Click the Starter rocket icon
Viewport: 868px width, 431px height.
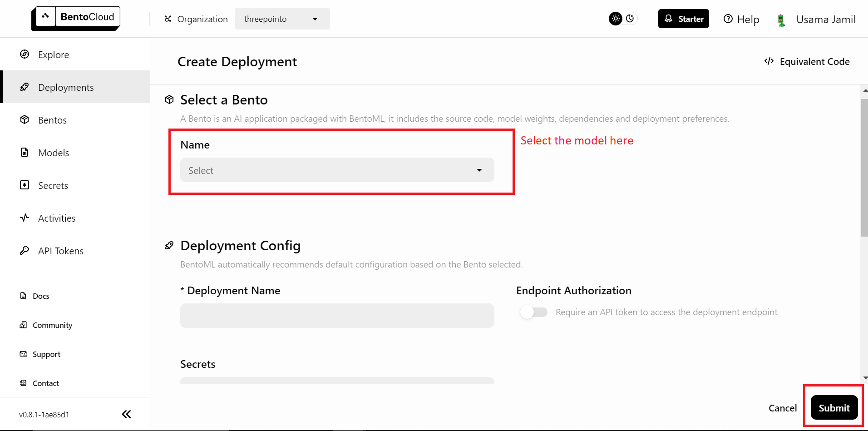(669, 19)
